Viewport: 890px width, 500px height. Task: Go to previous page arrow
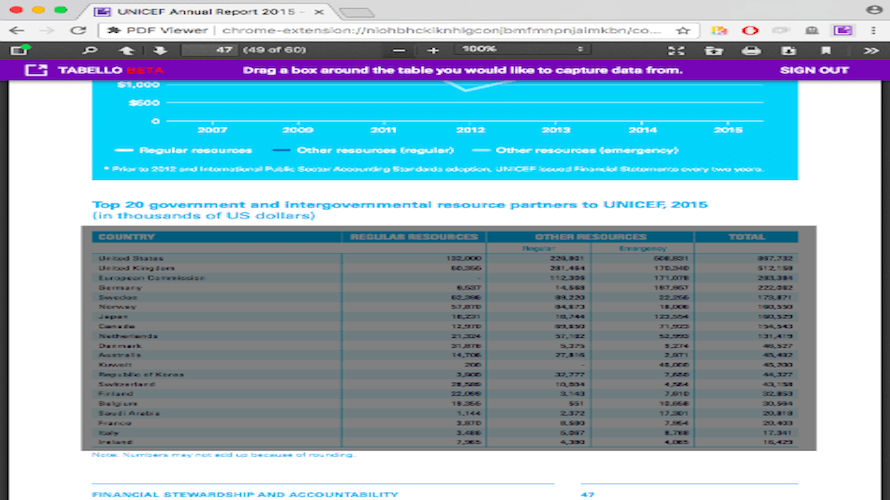click(126, 51)
